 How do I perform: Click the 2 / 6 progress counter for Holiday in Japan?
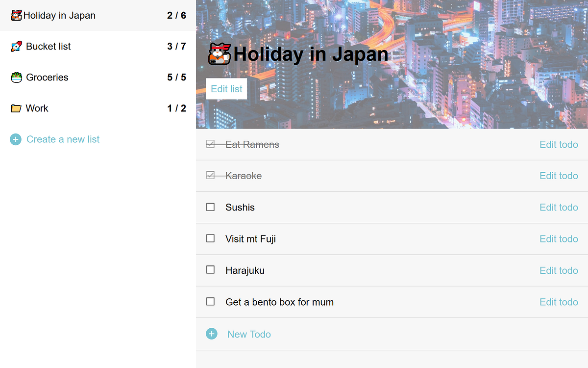coord(177,15)
